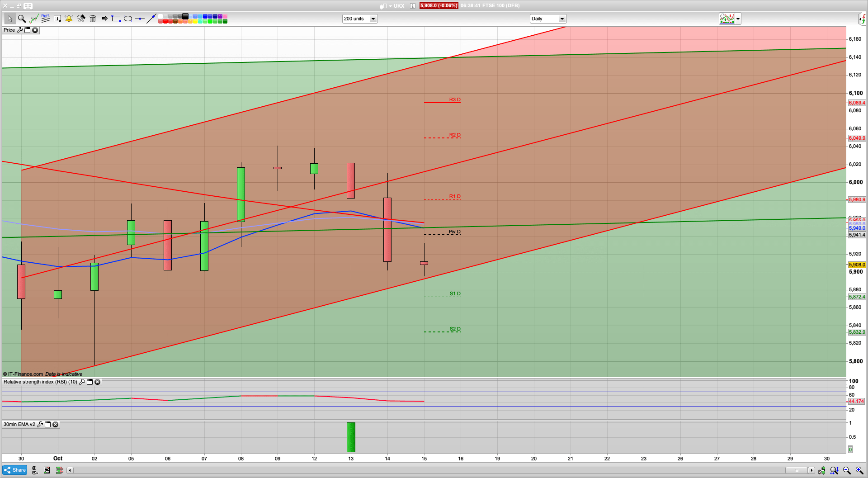Select the trend line drawing tool
The width and height of the screenshot is (868, 478).
(x=151, y=19)
